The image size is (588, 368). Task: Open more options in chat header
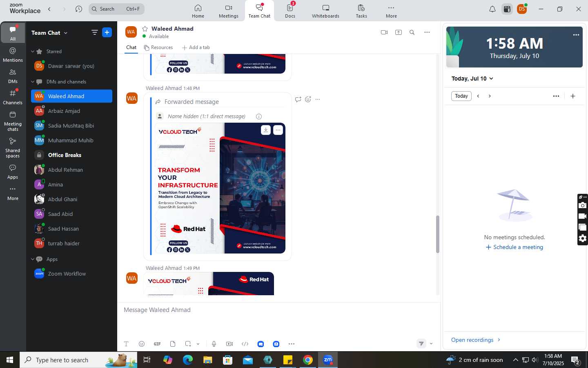click(427, 32)
